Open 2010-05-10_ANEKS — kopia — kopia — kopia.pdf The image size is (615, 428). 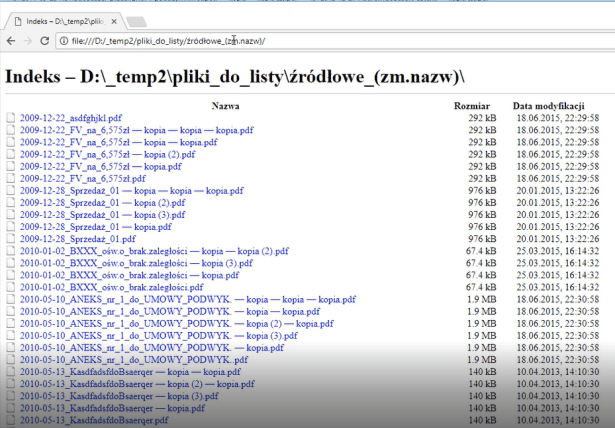(x=188, y=299)
